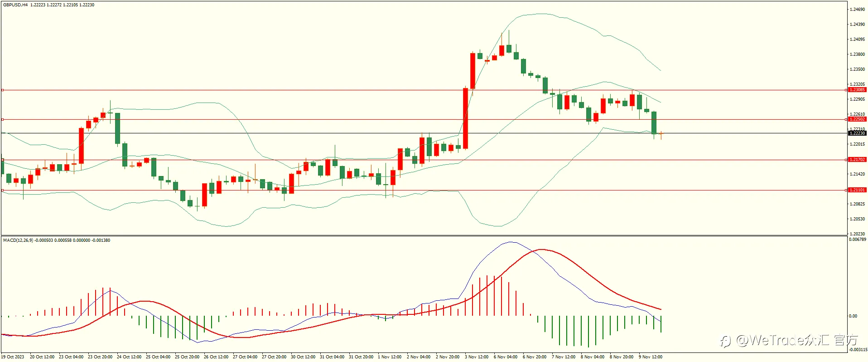Click the 27 Oct 20:00 time label
The height and width of the screenshot is (362, 868).
274,357
